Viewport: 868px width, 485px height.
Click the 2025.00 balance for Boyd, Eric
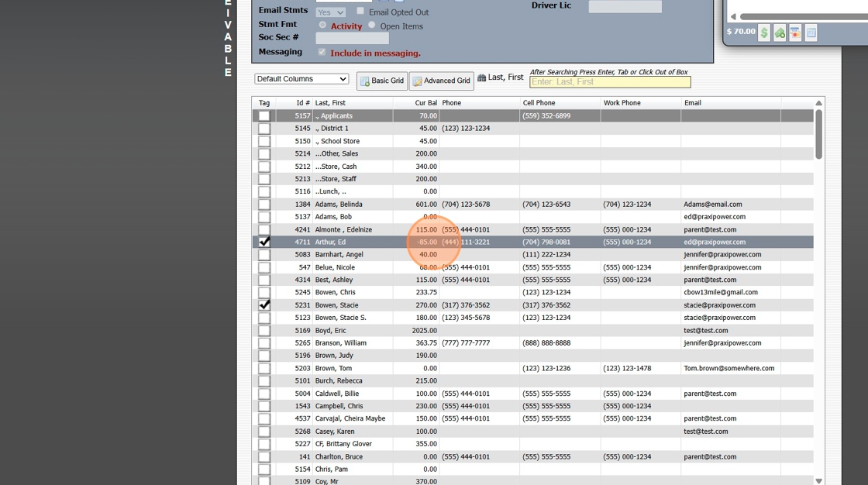[424, 331]
